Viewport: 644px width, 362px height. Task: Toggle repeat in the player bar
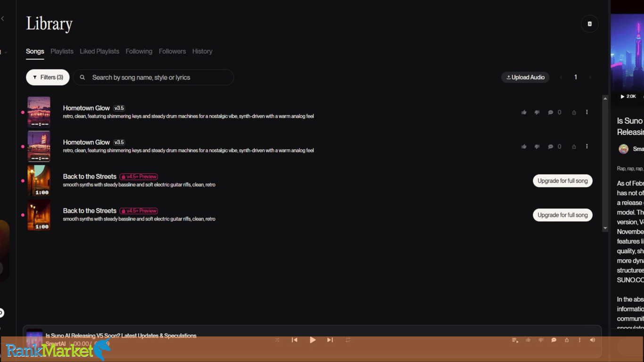tap(348, 340)
